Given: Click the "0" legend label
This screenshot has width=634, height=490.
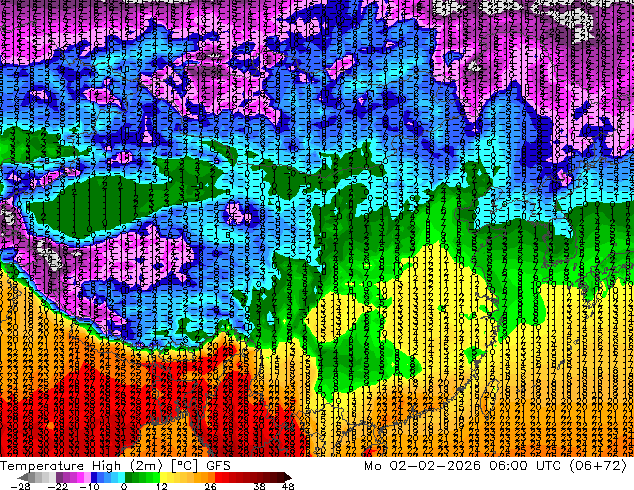Looking at the screenshot, I should pos(124,486).
